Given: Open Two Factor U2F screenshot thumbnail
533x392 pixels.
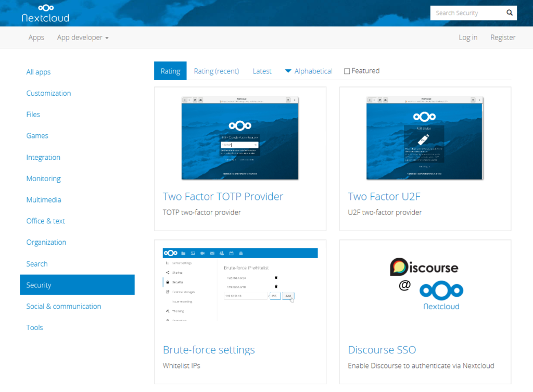Looking at the screenshot, I should tap(425, 138).
